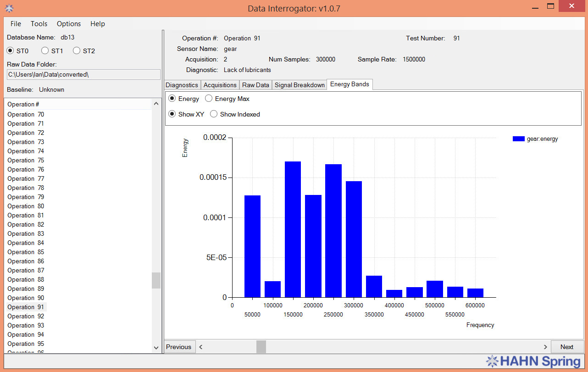Switch to the Diagnostics tab

(182, 85)
